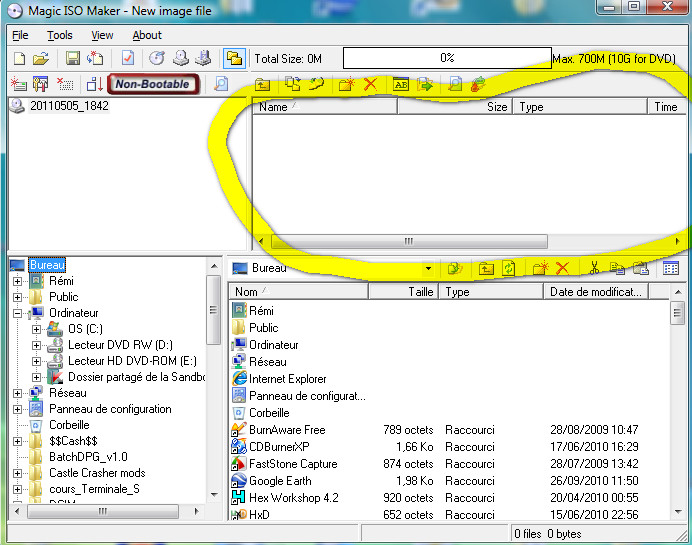Select the Hex Workshop 4.2 shortcut
Image resolution: width=692 pixels, height=545 pixels.
[x=435, y=498]
